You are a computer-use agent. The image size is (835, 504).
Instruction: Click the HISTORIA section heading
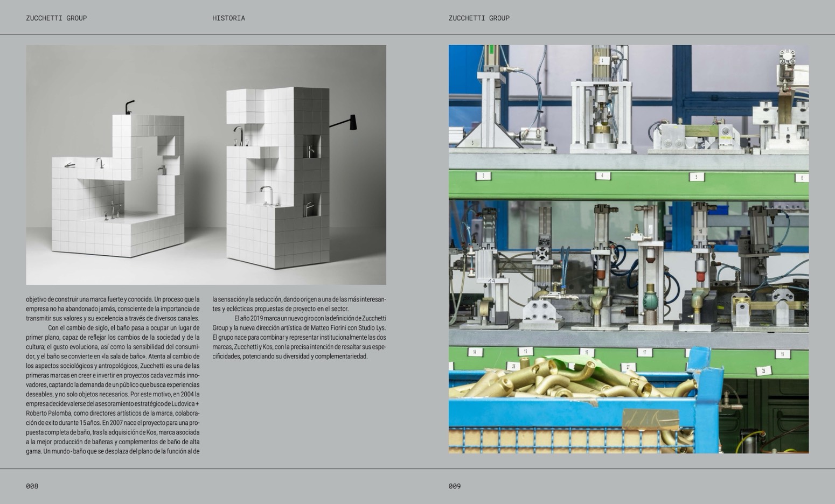coord(228,18)
